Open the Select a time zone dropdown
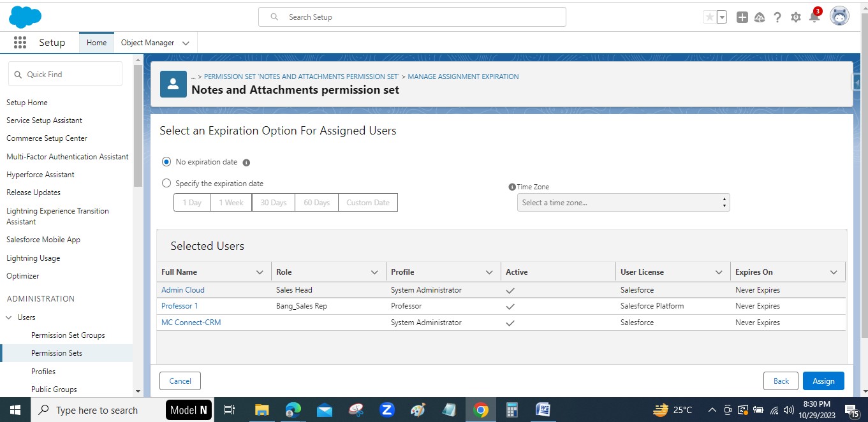 coord(624,203)
